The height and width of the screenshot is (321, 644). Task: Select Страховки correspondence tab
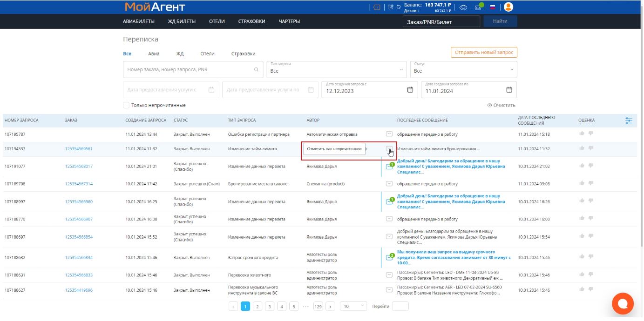243,53
